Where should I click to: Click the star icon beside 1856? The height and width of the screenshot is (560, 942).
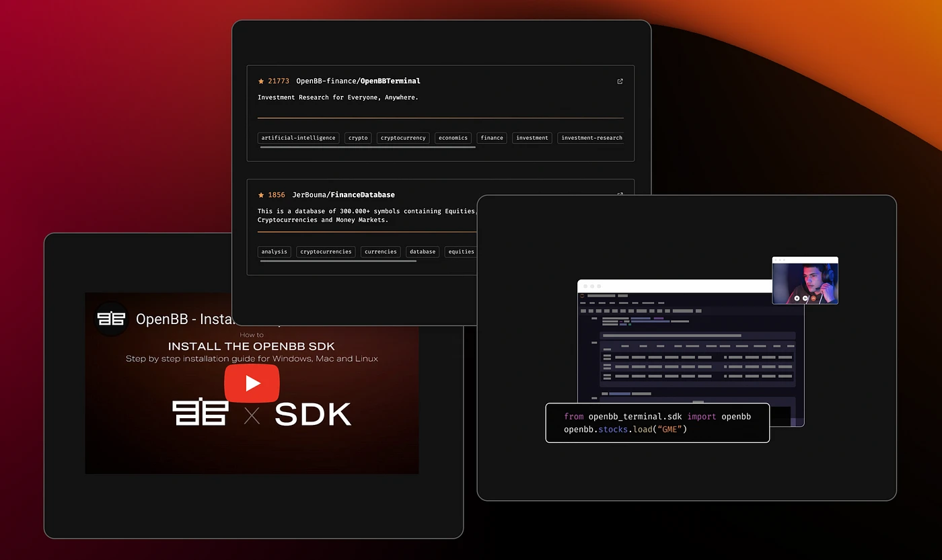pyautogui.click(x=261, y=195)
